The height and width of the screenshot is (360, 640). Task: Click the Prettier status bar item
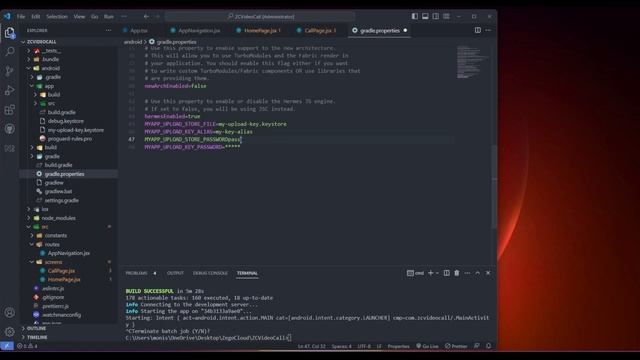(x=456, y=346)
